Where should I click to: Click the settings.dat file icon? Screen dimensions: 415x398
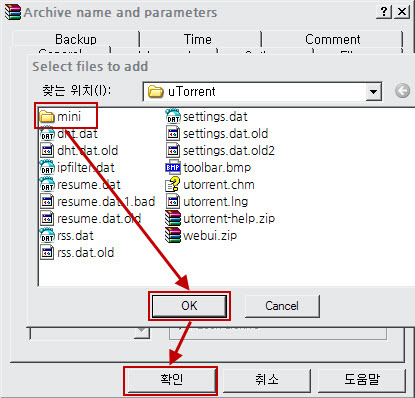(x=173, y=117)
